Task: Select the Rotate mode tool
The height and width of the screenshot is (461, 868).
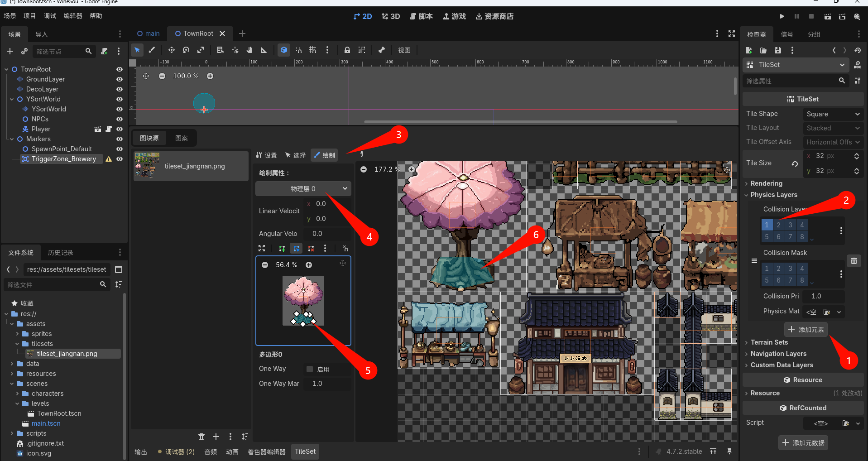Action: tap(186, 50)
